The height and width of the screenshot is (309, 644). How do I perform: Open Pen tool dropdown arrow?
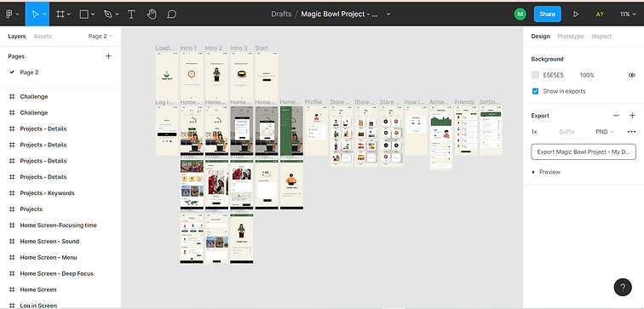point(117,14)
